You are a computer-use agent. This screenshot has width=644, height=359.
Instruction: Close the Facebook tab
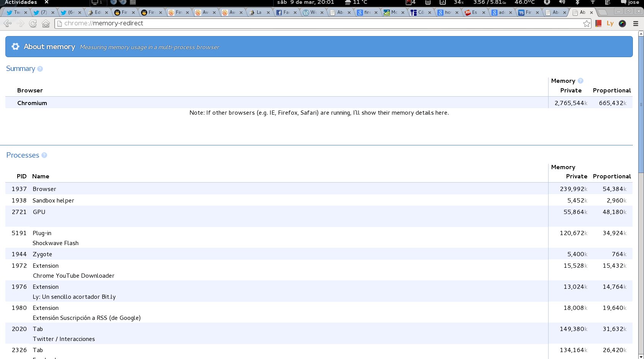(295, 12)
